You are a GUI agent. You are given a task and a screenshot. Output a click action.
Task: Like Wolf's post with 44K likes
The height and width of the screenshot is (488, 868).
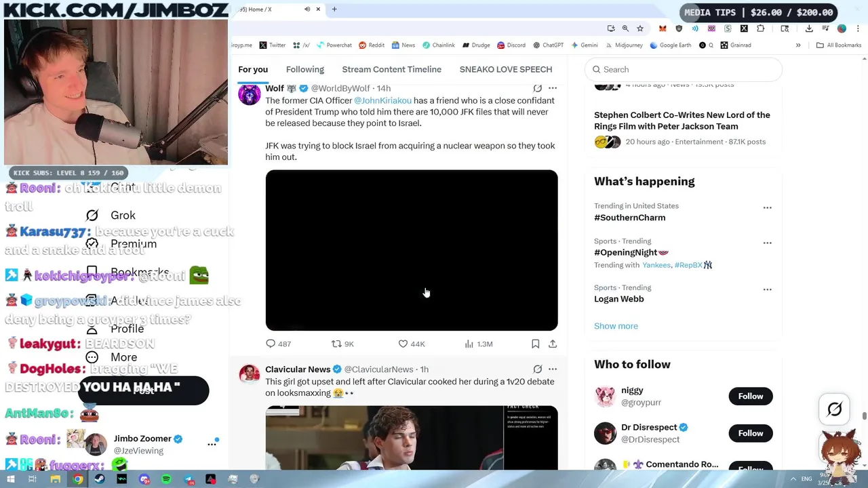pos(412,344)
